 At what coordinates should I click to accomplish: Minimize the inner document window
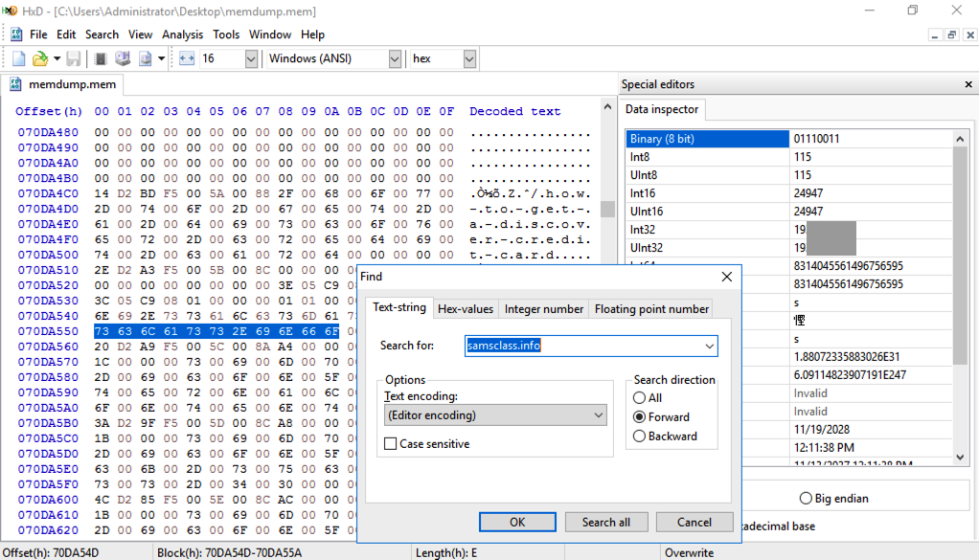coord(934,34)
